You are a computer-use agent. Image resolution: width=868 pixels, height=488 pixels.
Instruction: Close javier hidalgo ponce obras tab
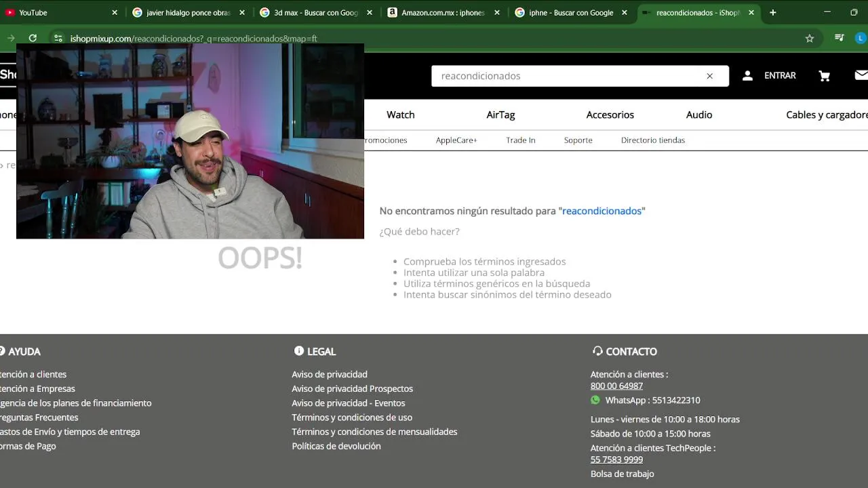click(x=241, y=12)
